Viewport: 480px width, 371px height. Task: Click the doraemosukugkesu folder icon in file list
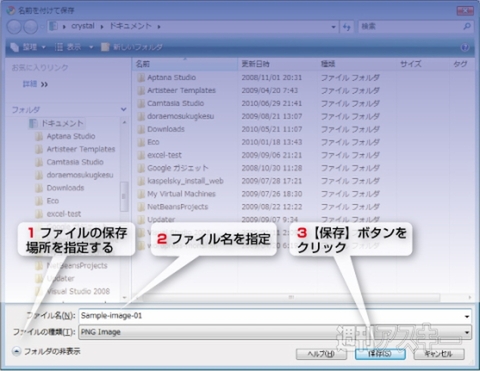coord(141,116)
